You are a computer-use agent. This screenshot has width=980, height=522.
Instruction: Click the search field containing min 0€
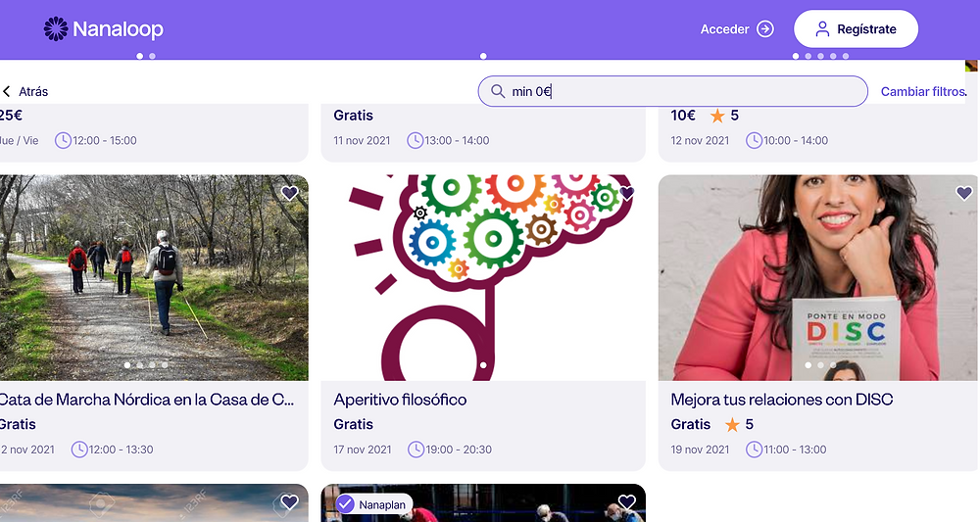(x=672, y=91)
